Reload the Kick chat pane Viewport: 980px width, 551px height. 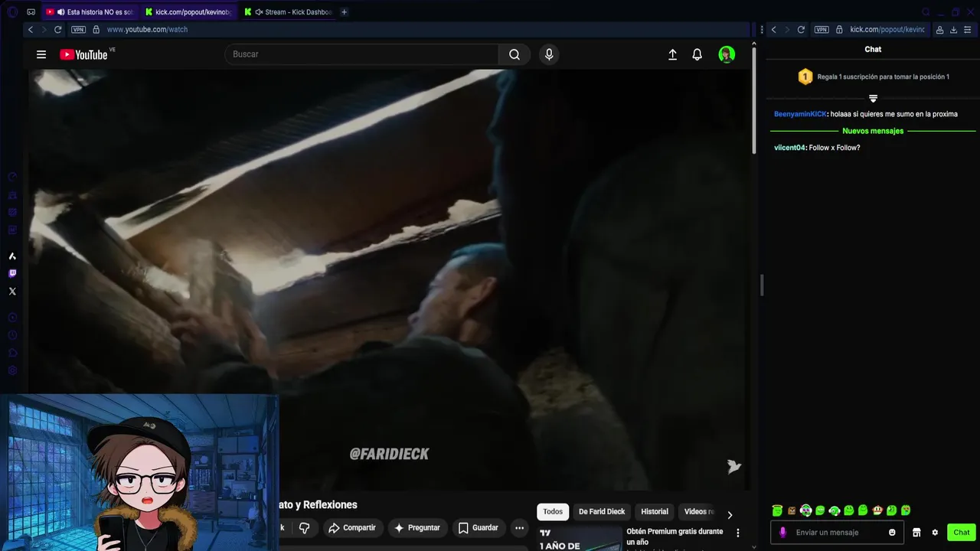801,29
